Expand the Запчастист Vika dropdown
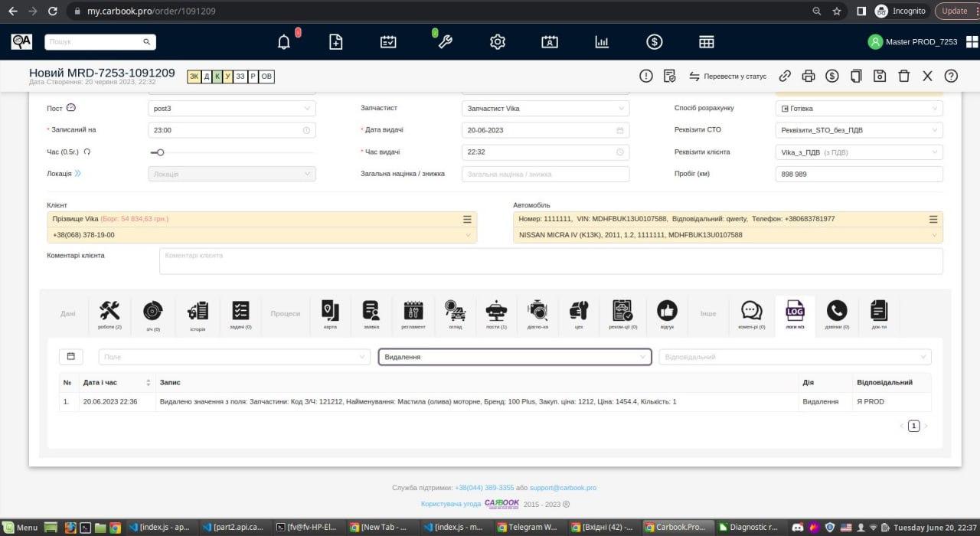This screenshot has width=980, height=536. coord(545,109)
